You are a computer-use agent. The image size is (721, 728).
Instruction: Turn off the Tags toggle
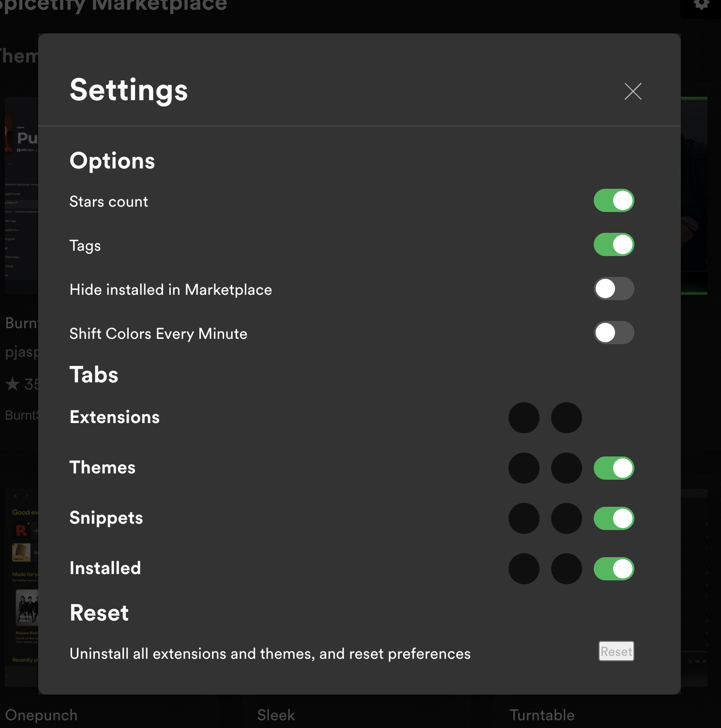(614, 244)
